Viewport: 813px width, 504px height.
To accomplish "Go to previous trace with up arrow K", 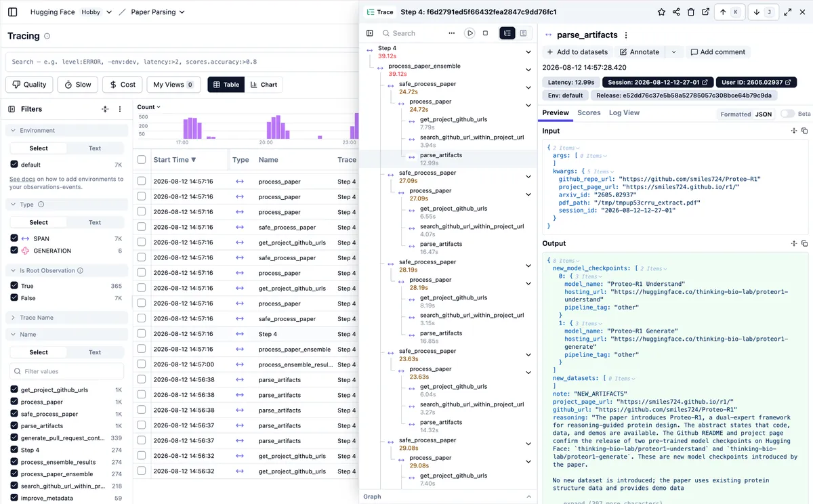I will click(730, 12).
